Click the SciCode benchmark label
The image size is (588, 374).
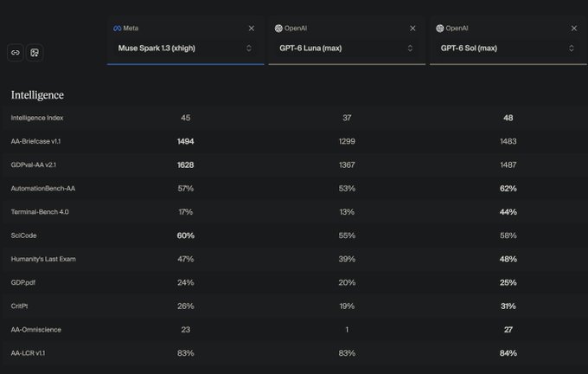[23, 235]
